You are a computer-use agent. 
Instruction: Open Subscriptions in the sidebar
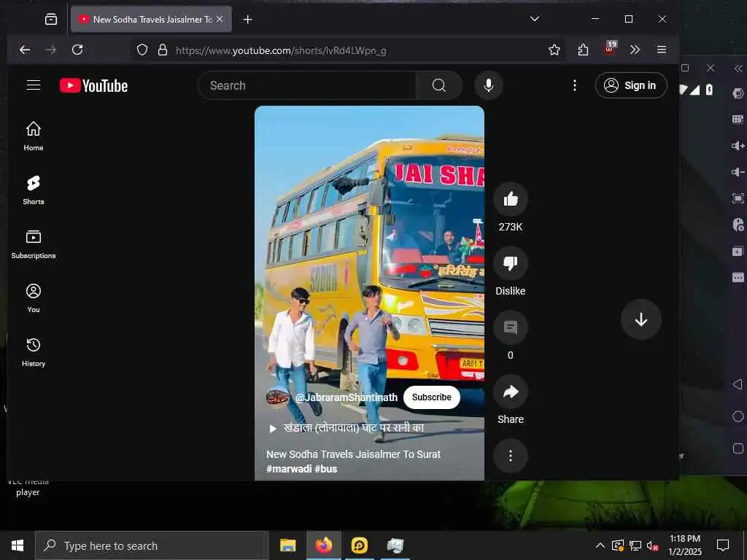[34, 244]
